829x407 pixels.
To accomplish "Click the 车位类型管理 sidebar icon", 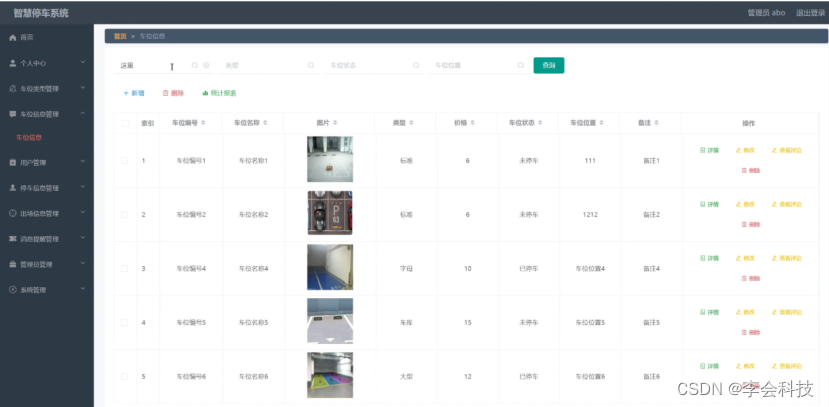I will 13,89.
